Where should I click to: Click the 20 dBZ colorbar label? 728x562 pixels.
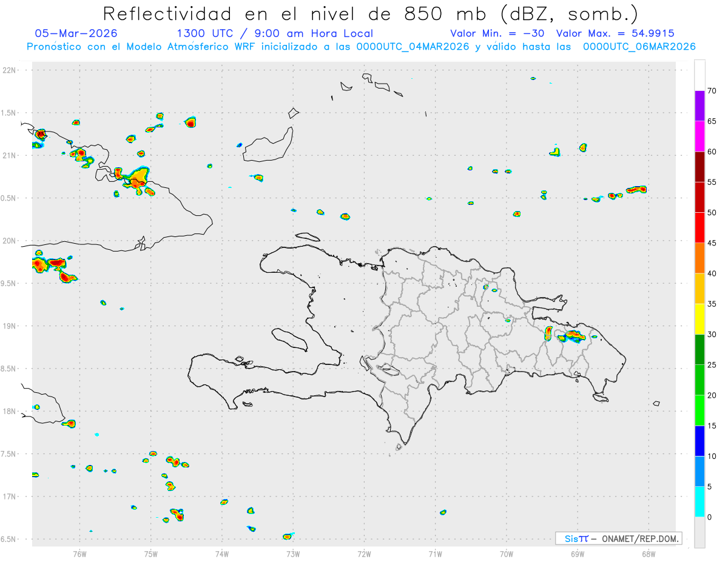tap(712, 395)
